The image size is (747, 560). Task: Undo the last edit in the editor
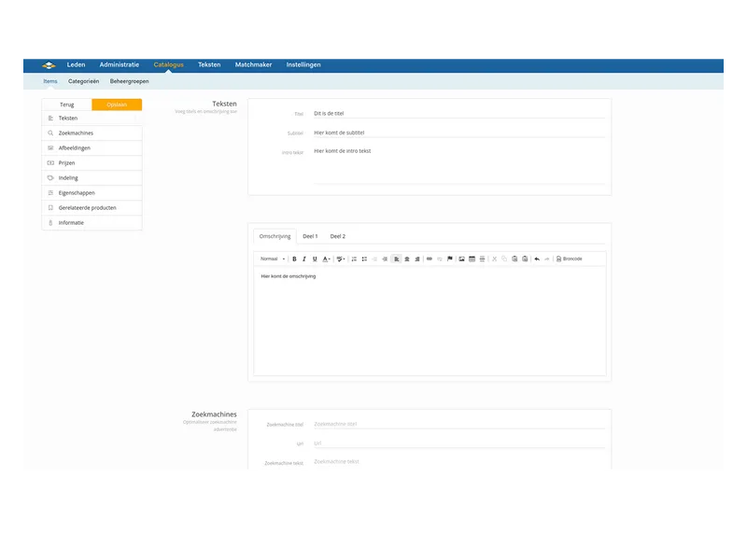point(537,259)
